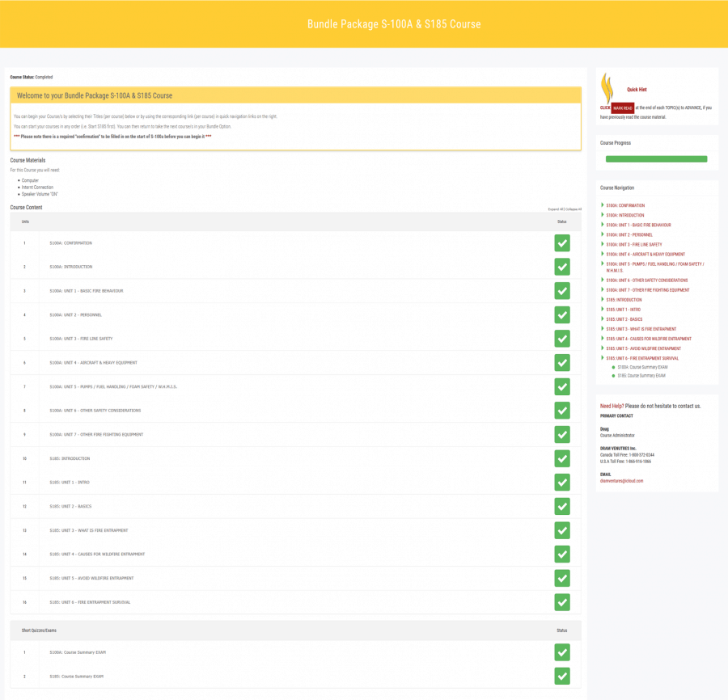
Task: Click the green arrow toggle next to S185: UNIT 1 - INTRO
Action: (603, 308)
